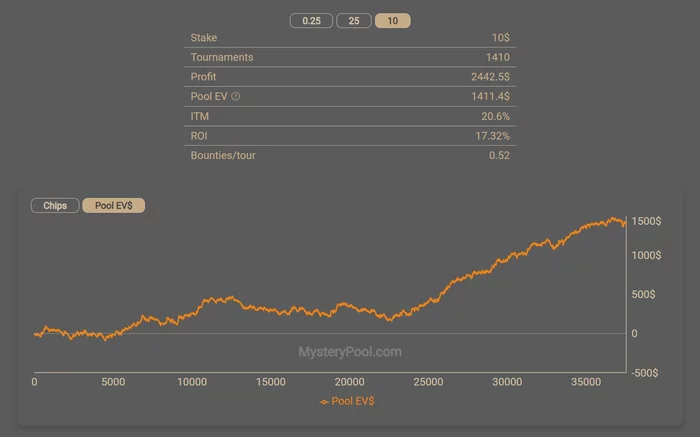Click the orange line's end point near 1500$
This screenshot has height=437, width=700.
(x=625, y=224)
